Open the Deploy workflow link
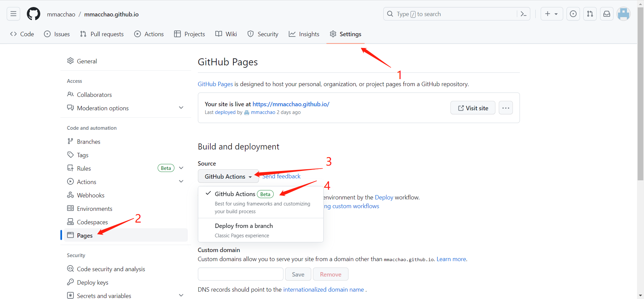644x299 pixels. tap(384, 197)
